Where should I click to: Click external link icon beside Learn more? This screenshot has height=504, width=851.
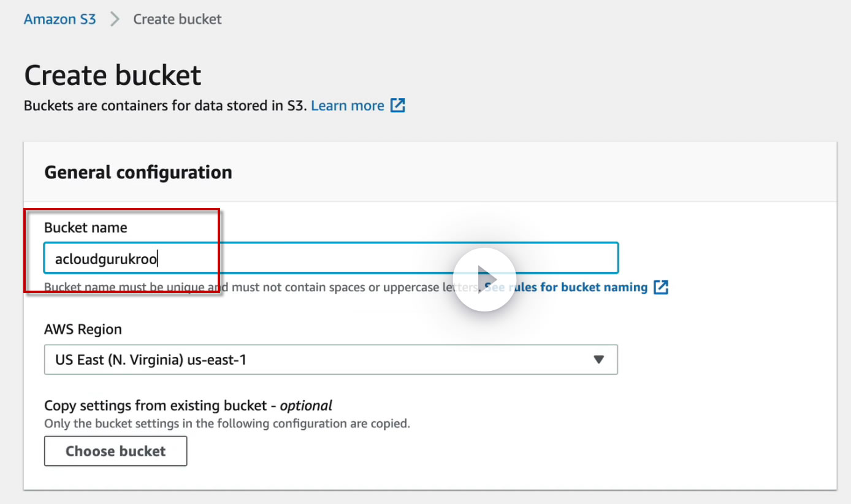(398, 105)
